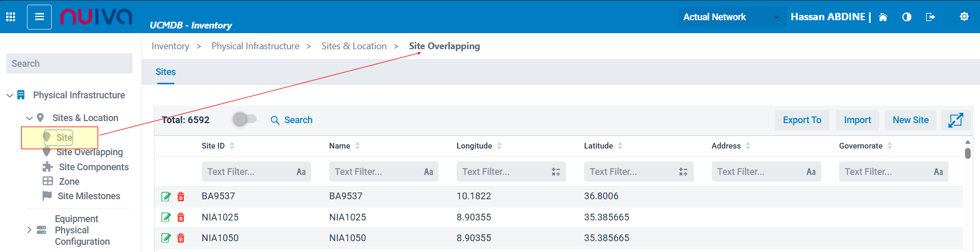
Task: Select the Sites tab
Action: 166,72
